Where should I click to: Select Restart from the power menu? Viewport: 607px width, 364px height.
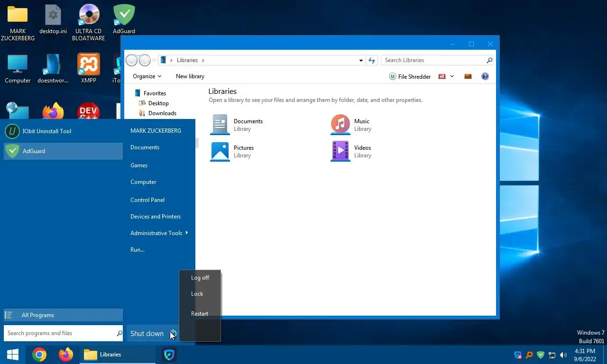(x=200, y=314)
